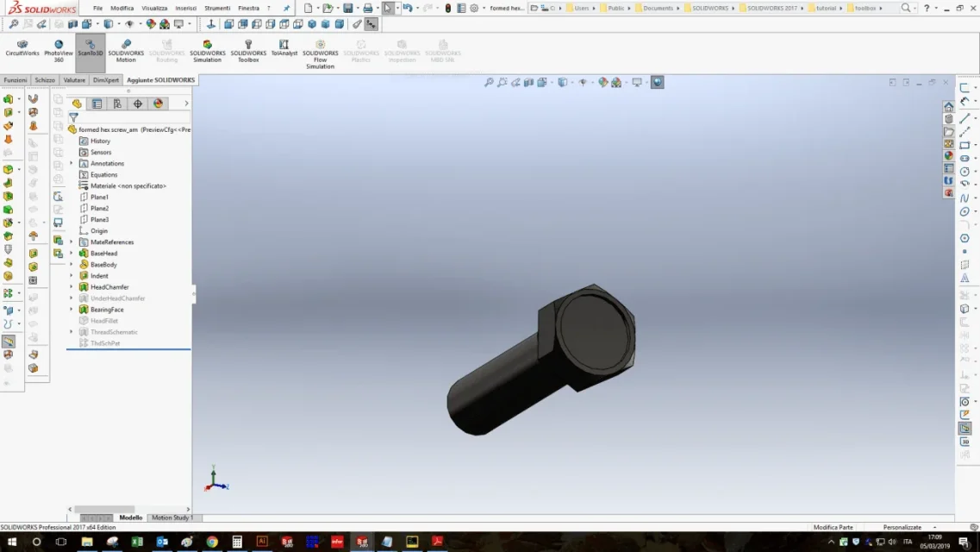Click the home icon in task pane
980x552 pixels.
click(x=948, y=106)
